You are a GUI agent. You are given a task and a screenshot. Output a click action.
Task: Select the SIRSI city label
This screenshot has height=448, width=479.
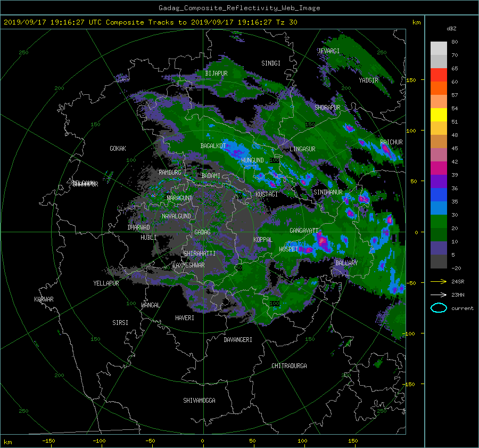pyautogui.click(x=120, y=323)
